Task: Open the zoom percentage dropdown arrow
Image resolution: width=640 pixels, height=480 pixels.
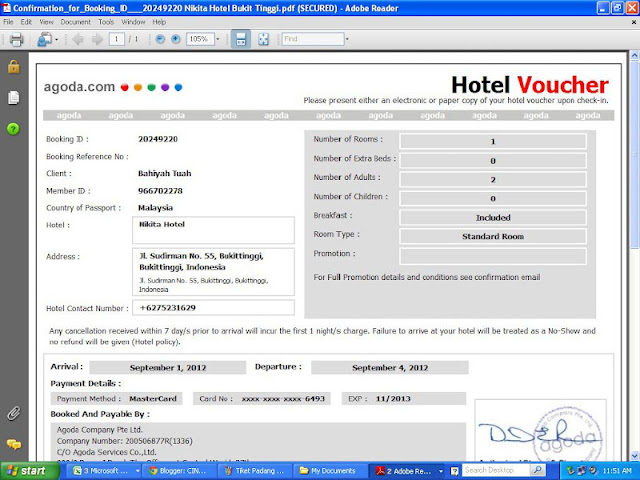Action: 218,39
